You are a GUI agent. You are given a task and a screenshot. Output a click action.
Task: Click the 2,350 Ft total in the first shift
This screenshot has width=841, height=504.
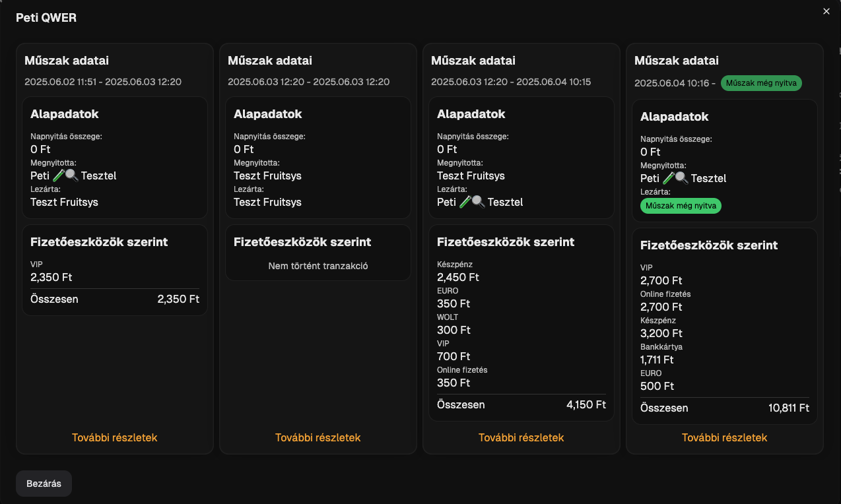point(178,299)
